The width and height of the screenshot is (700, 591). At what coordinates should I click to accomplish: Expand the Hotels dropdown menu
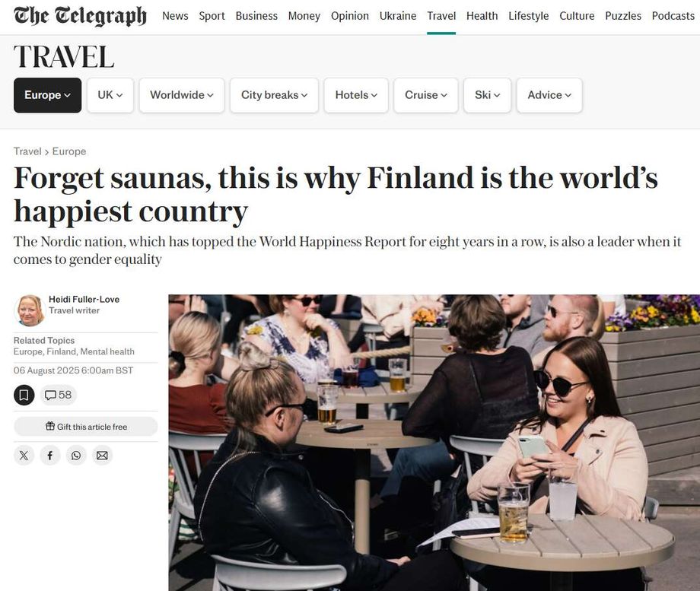tap(356, 95)
